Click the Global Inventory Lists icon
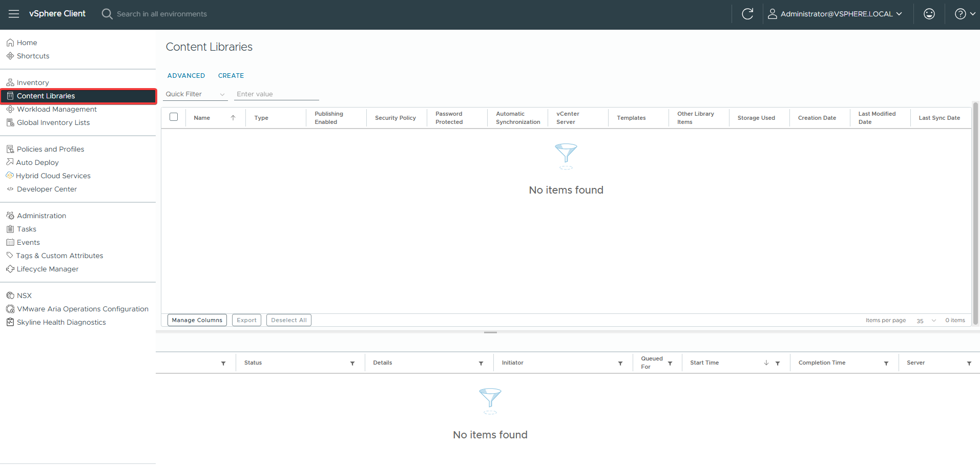This screenshot has height=466, width=980. coord(10,122)
